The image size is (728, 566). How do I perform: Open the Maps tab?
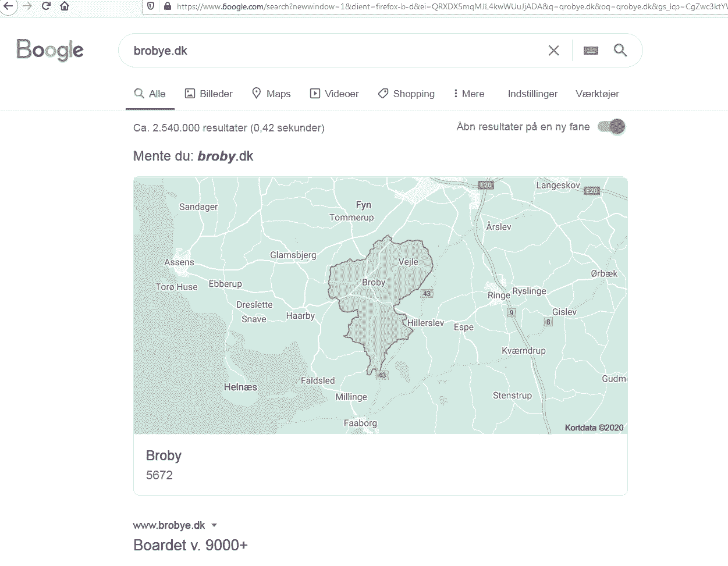click(271, 94)
